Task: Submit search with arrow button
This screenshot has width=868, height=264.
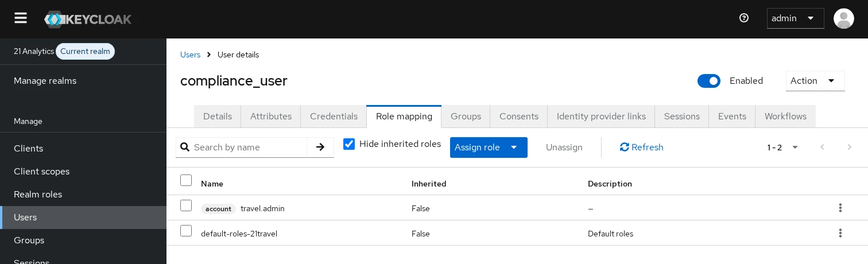Action: [320, 147]
